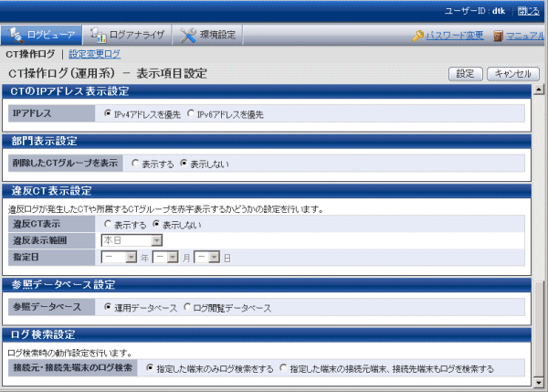Click the wrench icon for 環境設定

tap(187, 35)
